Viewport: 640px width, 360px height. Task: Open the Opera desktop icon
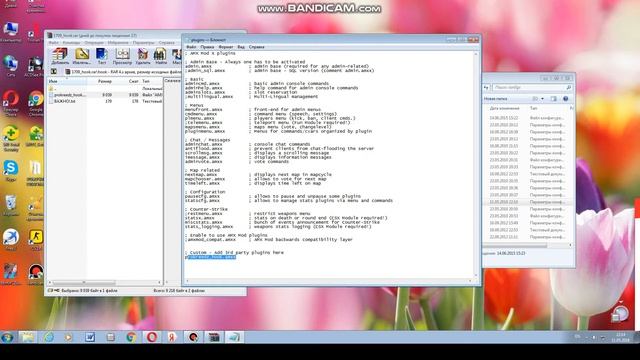(x=11, y=103)
